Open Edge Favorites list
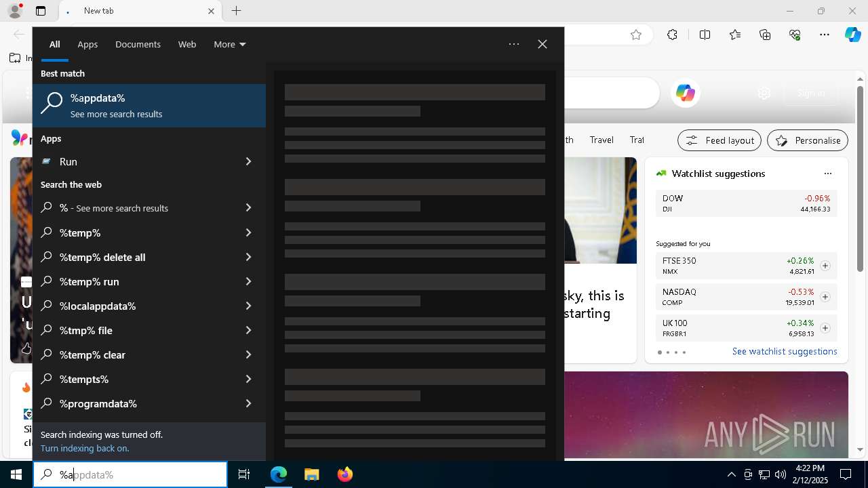This screenshot has width=868, height=488. (735, 35)
